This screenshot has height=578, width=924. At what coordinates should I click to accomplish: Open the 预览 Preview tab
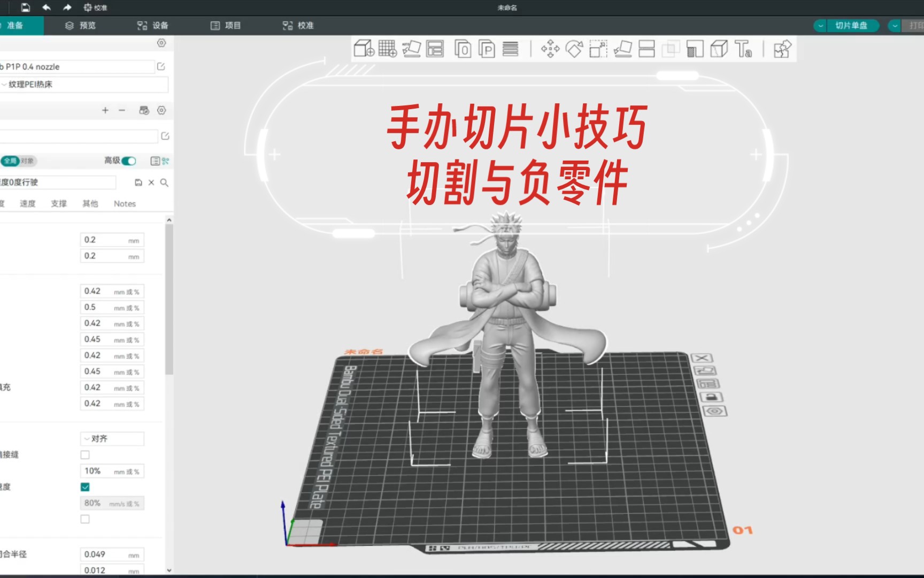81,26
